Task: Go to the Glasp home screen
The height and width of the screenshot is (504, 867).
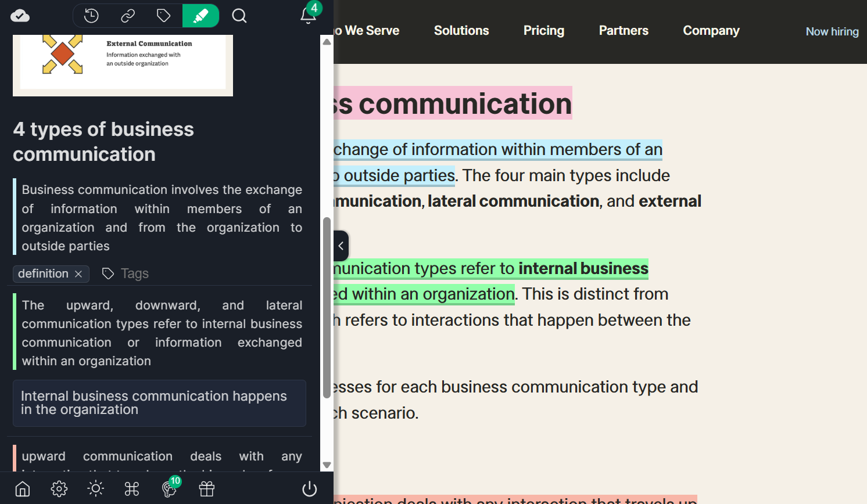Action: pyautogui.click(x=22, y=489)
